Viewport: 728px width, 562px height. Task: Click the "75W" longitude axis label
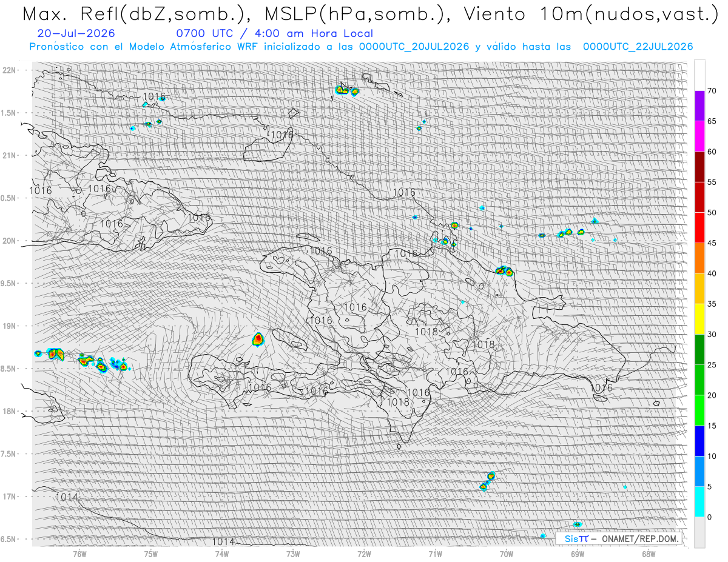coord(151,554)
